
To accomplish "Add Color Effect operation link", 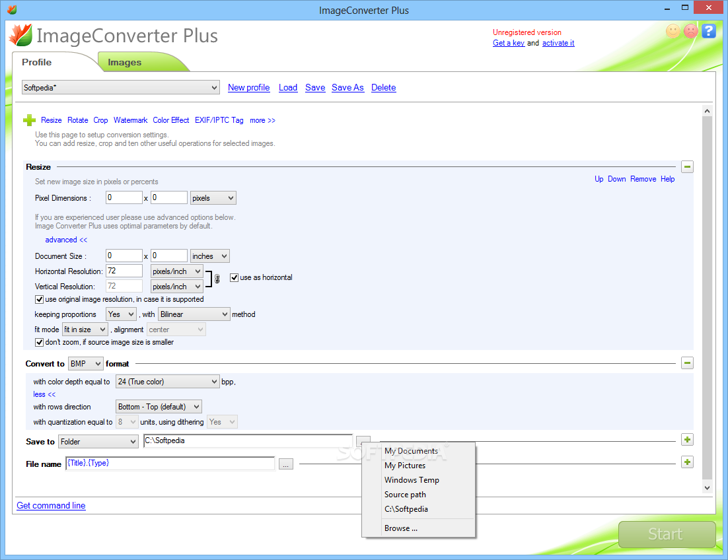I will (x=171, y=120).
